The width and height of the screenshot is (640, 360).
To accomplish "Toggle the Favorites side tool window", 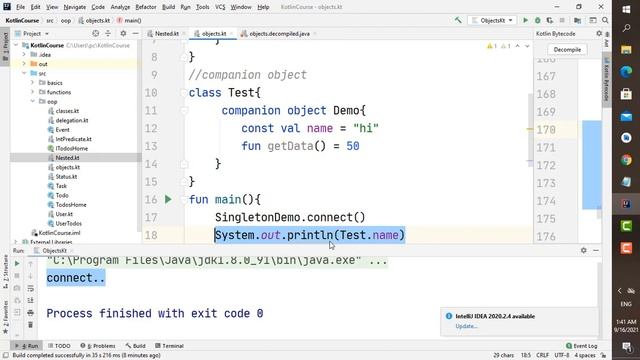I will 5,318.
